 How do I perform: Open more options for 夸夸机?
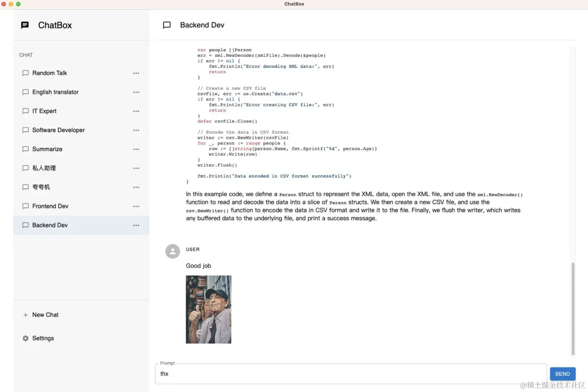(x=136, y=188)
